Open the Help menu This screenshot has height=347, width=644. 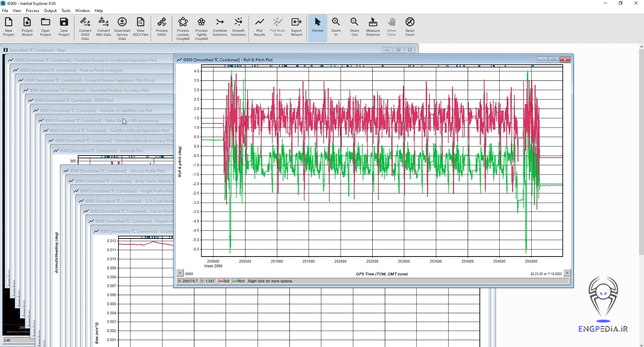click(99, 10)
